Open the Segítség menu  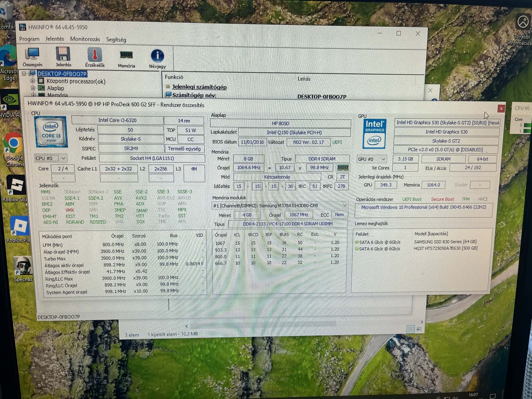pyautogui.click(x=116, y=40)
